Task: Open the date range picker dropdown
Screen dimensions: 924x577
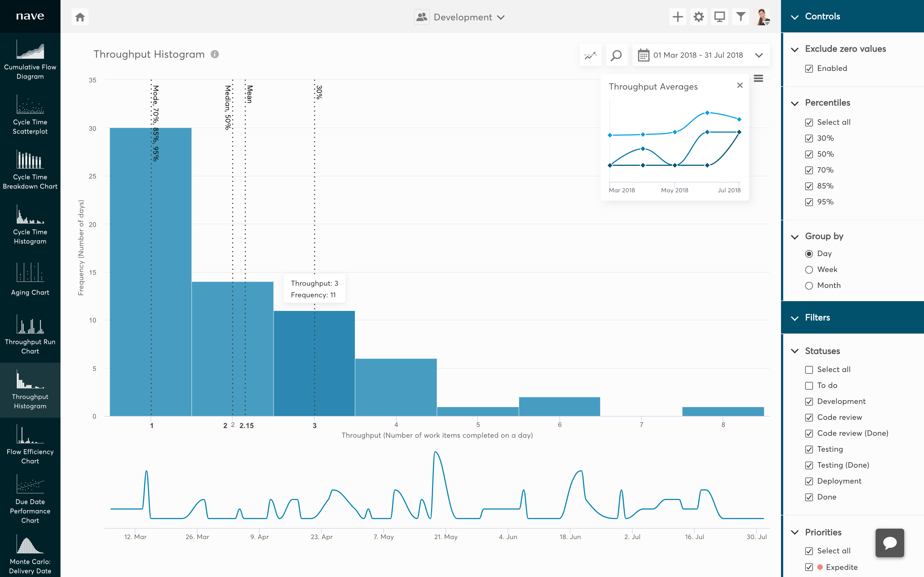Action: 759,55
